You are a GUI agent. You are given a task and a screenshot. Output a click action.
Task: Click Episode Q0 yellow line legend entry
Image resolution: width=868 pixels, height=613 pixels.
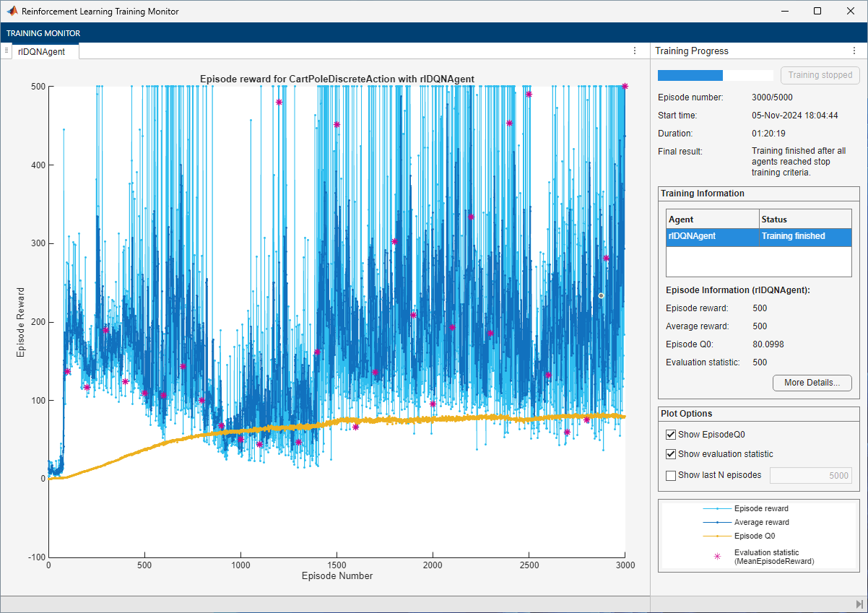717,536
